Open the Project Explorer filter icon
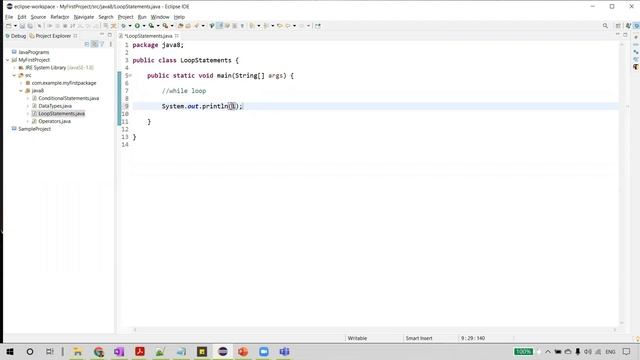 click(102, 44)
